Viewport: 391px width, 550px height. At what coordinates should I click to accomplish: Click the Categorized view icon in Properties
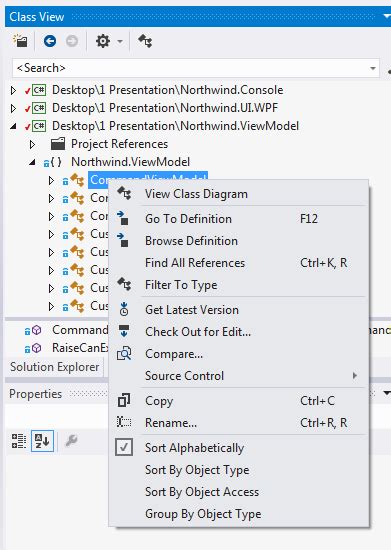[x=19, y=441]
